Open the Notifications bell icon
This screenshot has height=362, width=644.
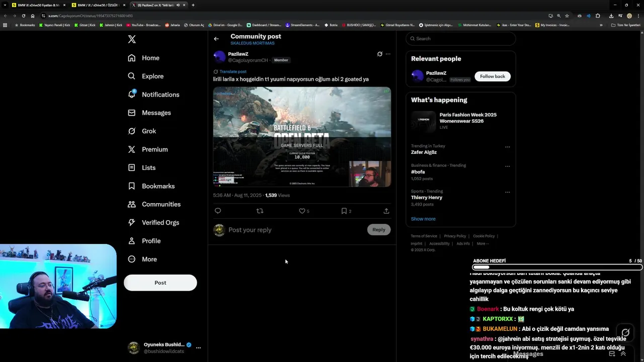pyautogui.click(x=132, y=94)
